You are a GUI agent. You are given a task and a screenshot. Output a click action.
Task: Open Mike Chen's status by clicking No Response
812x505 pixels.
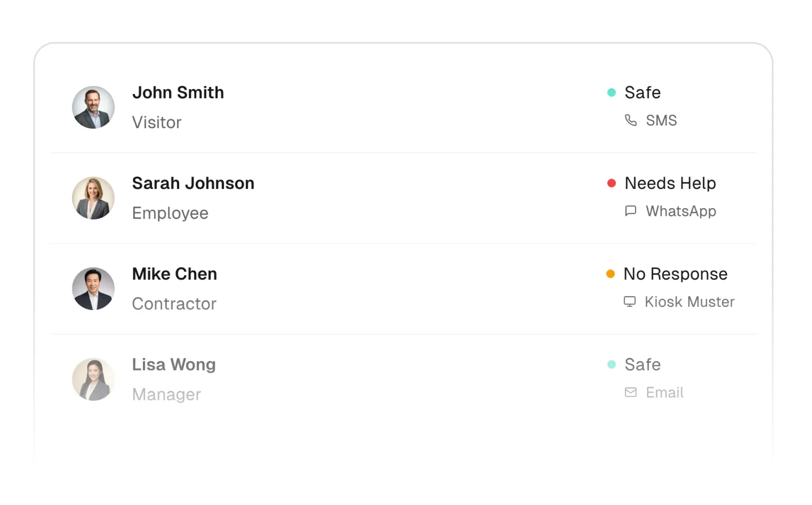tap(675, 274)
